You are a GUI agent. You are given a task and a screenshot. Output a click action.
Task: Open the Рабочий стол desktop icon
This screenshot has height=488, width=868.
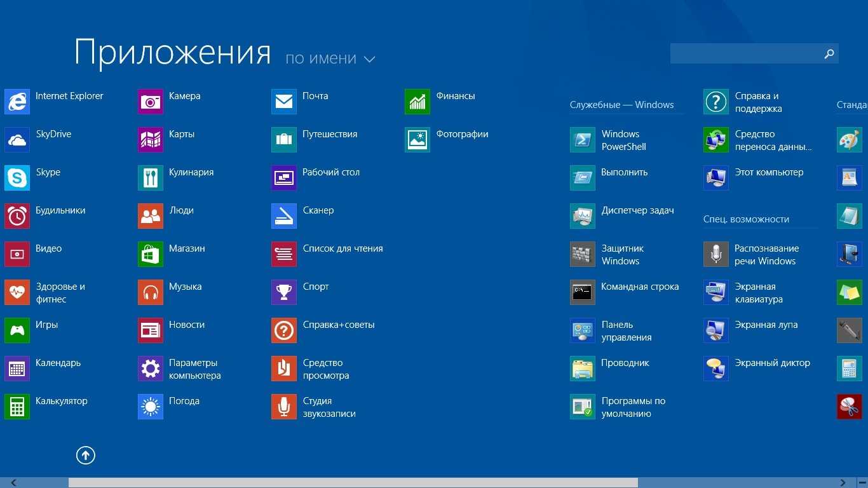pos(284,178)
